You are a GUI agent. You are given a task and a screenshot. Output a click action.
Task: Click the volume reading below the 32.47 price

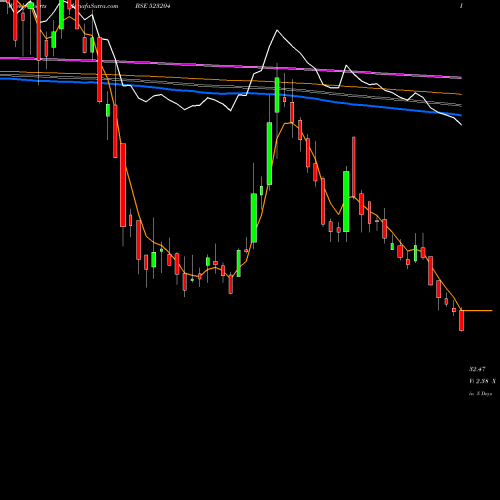(482, 381)
